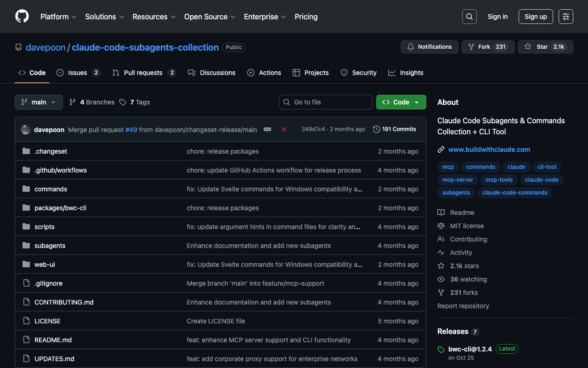Screen dimensions: 588x368
Task: Click the Latest release tag icon
Action: click(441, 350)
